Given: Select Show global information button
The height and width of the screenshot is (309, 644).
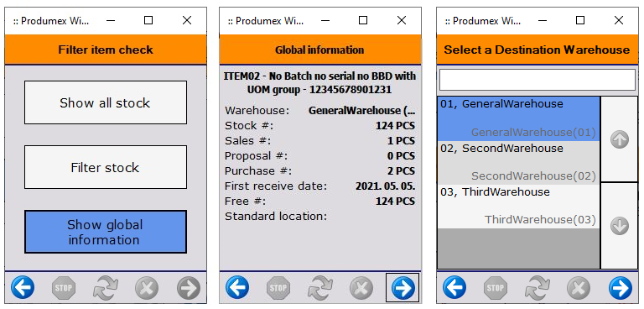Looking at the screenshot, I should (106, 232).
